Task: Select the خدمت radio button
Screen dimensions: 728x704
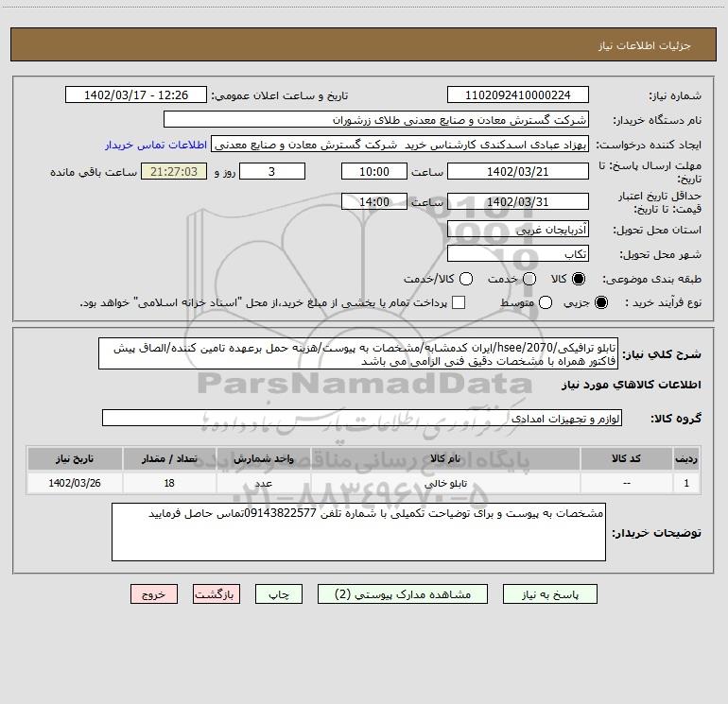Action: tap(529, 279)
